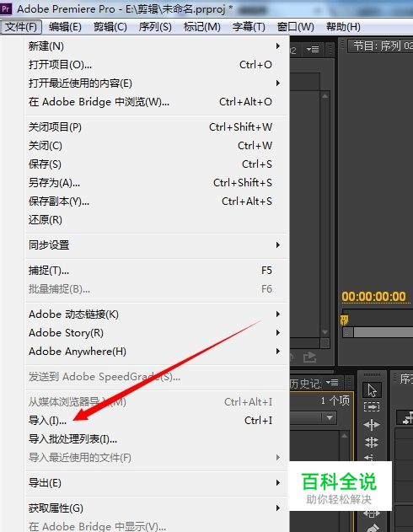This screenshot has height=532, width=413.
Task: Choose 导入(I)... menu entry
Action: coord(157,421)
